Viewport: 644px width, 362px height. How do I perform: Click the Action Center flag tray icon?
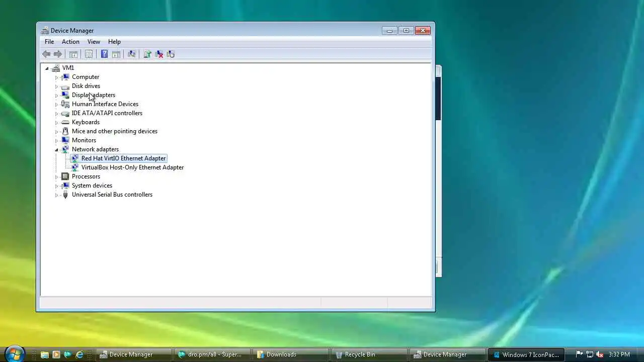coord(579,354)
